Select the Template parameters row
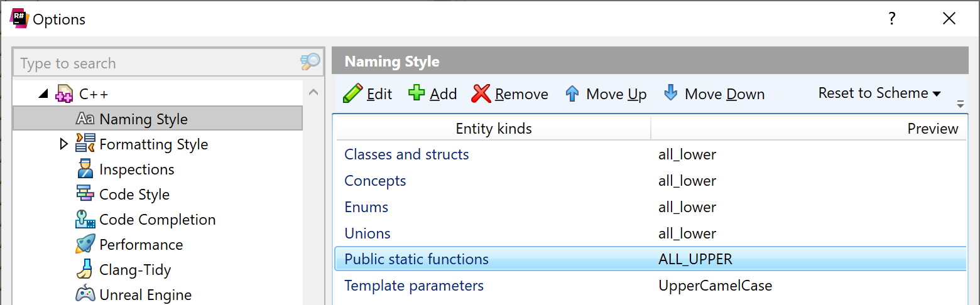The height and width of the screenshot is (305, 980). (414, 286)
